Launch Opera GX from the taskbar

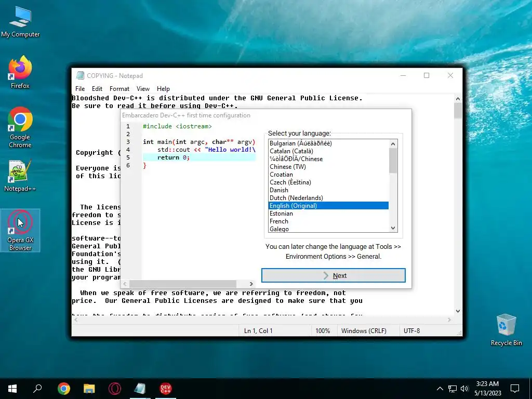[x=115, y=389]
